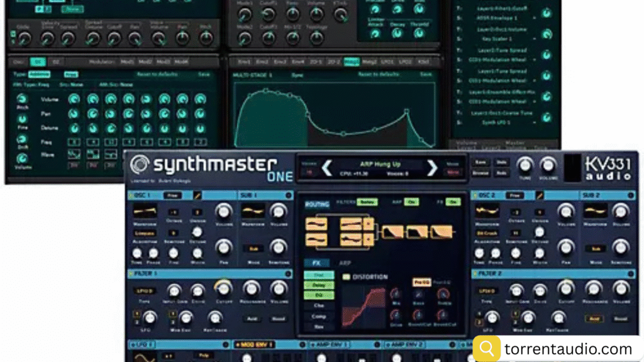The width and height of the screenshot is (644, 362).
Task: Toggle the ARP On switch
Action: pyautogui.click(x=412, y=202)
